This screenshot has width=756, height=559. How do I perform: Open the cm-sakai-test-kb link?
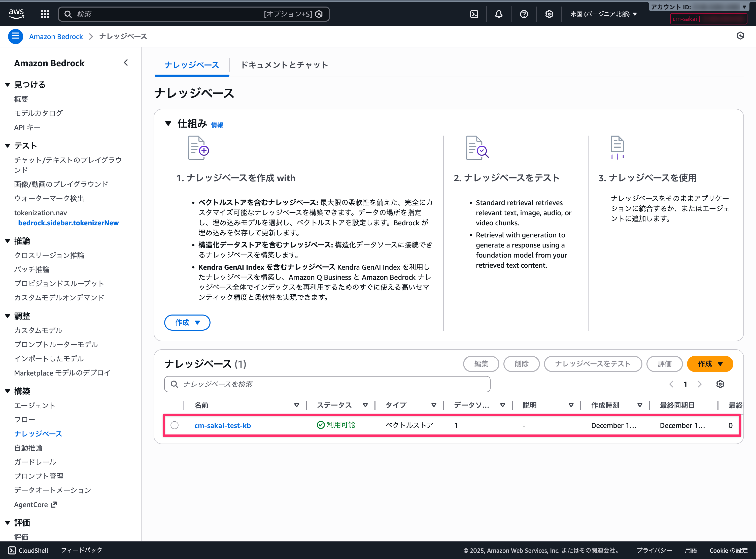(222, 425)
